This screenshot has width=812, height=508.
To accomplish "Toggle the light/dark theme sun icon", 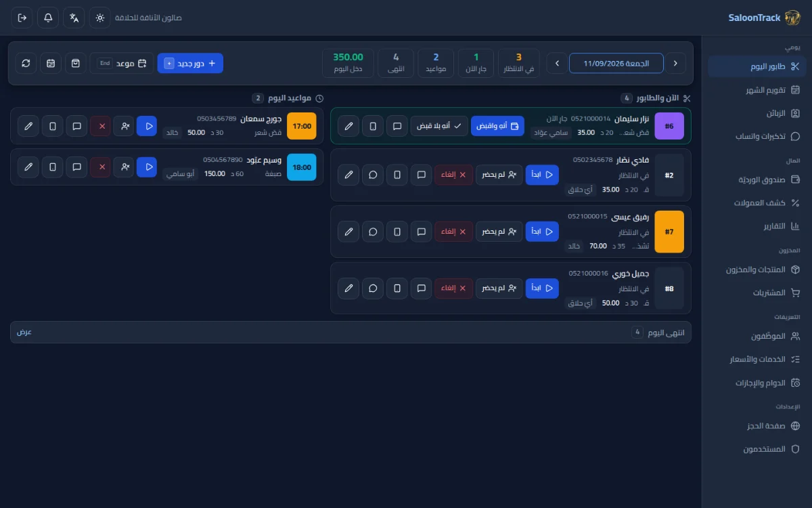I will [100, 18].
